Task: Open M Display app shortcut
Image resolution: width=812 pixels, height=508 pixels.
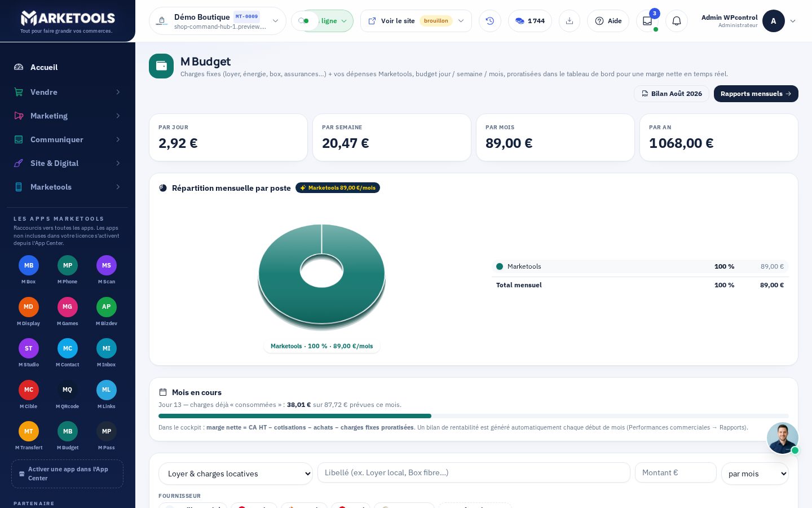Action: click(29, 307)
